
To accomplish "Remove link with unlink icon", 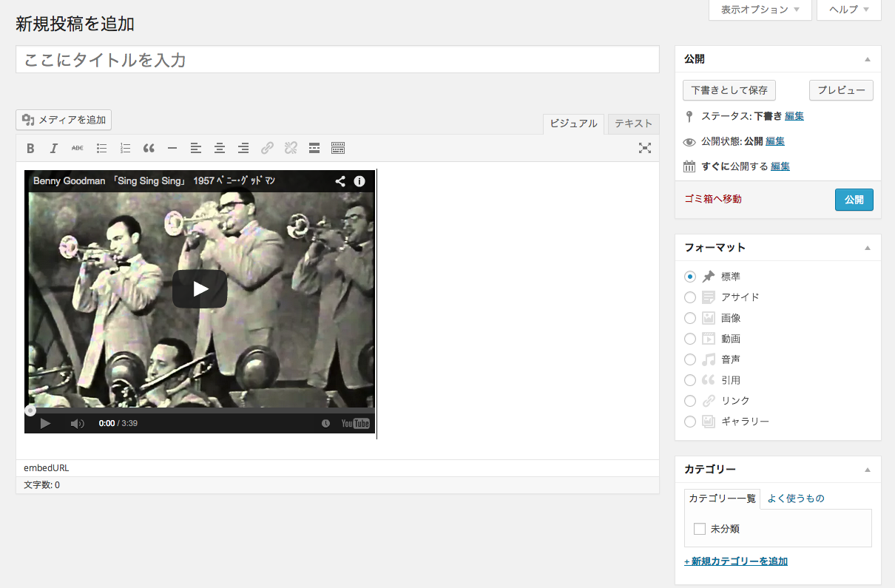I will (x=291, y=149).
